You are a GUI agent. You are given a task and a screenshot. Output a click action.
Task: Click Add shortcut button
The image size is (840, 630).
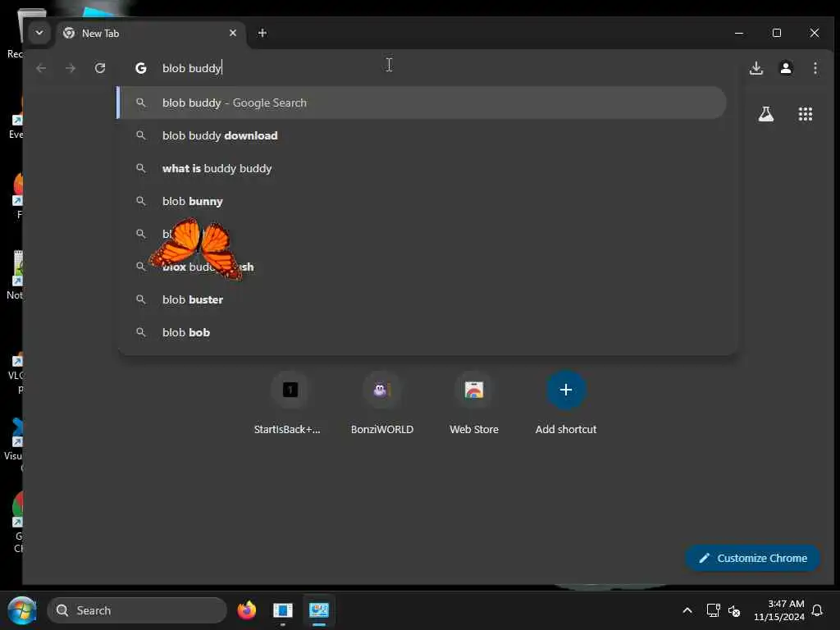566,404
